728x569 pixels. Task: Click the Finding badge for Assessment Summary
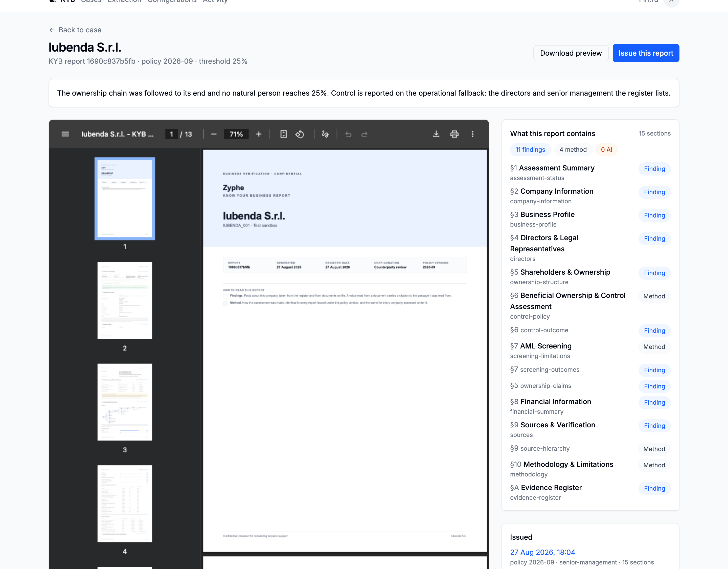click(x=654, y=169)
